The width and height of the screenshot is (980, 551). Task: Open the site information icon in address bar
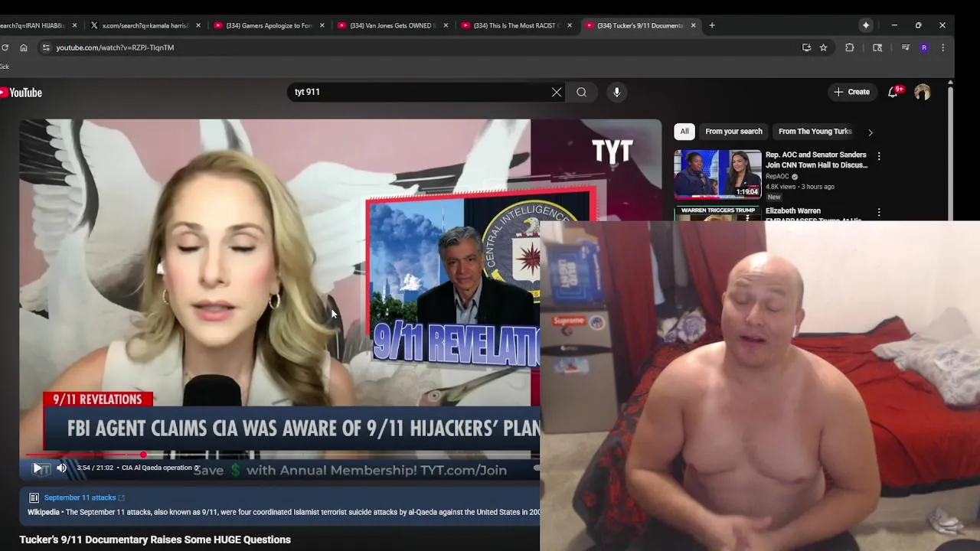(46, 47)
